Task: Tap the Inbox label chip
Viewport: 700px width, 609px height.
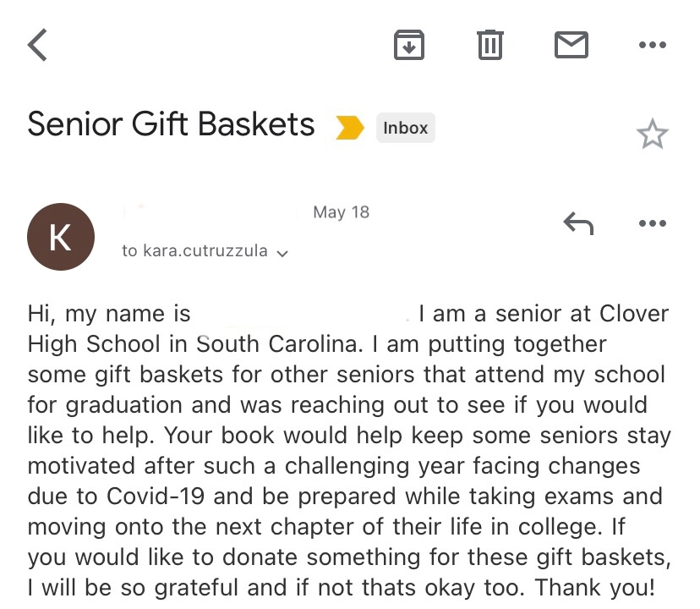Action: (405, 128)
